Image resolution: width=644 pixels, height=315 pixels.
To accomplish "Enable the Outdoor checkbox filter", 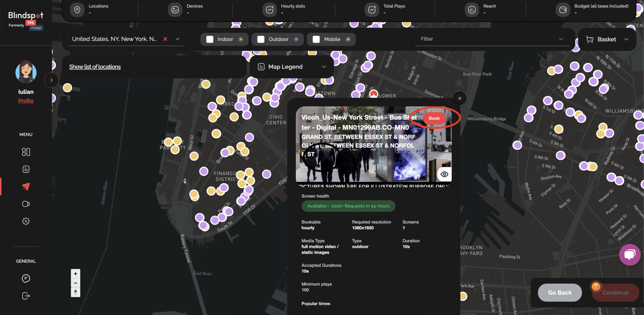I will pyautogui.click(x=261, y=39).
